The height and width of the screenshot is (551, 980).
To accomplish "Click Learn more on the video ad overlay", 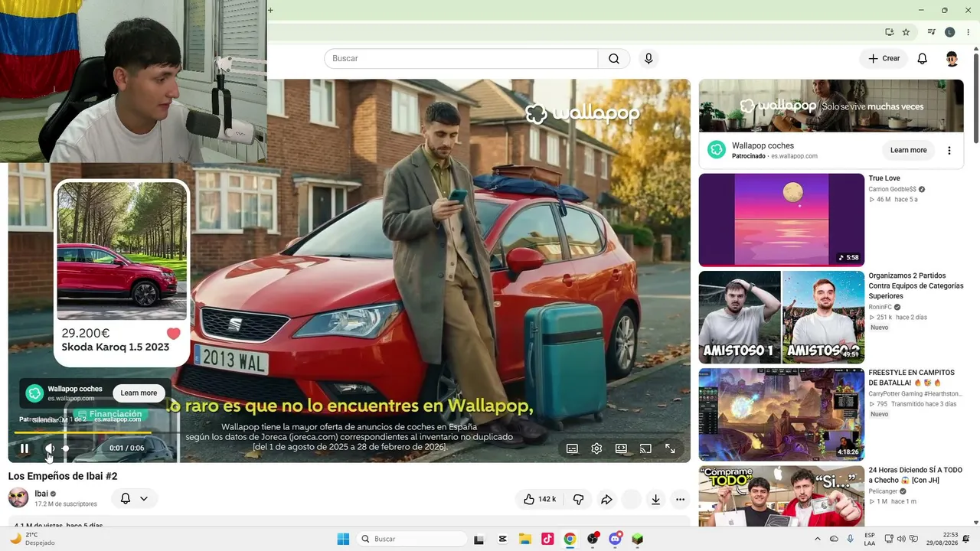I will [x=139, y=393].
